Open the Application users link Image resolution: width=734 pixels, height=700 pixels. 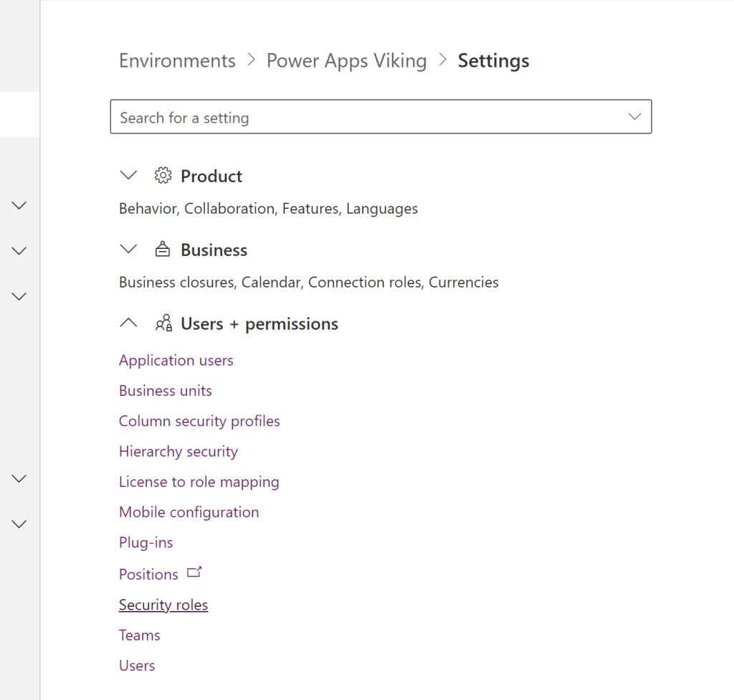coord(176,360)
